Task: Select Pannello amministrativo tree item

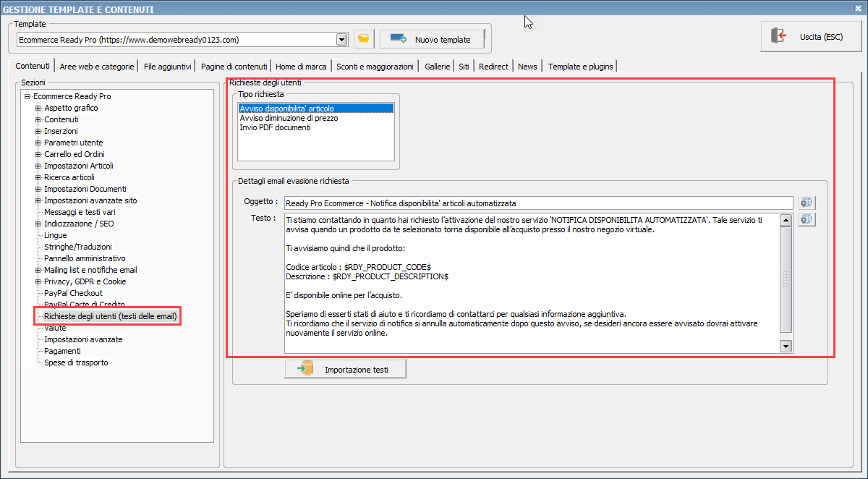Action: (x=85, y=258)
